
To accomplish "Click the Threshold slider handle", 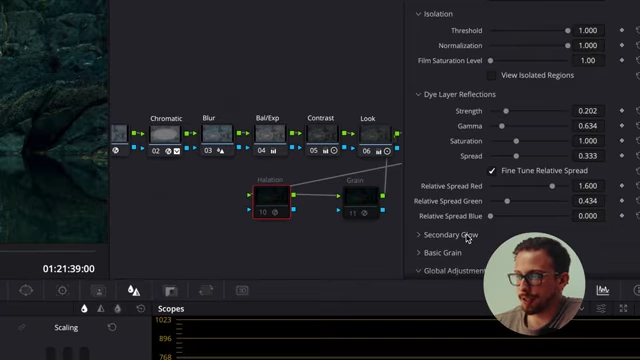I will pos(568,31).
